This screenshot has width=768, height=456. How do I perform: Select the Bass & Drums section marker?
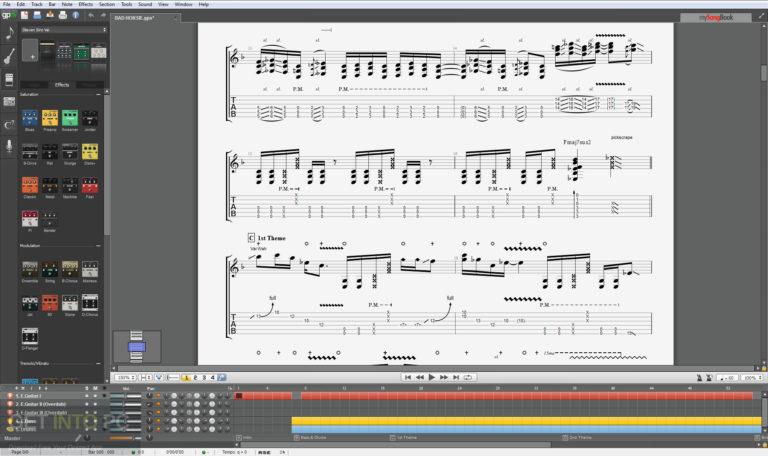pyautogui.click(x=310, y=437)
